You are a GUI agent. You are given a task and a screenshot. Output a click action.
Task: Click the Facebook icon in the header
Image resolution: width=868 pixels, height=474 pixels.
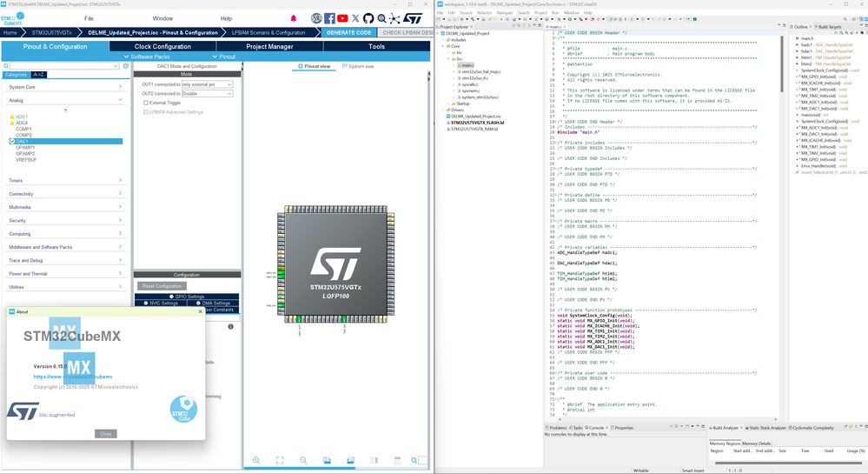click(329, 18)
